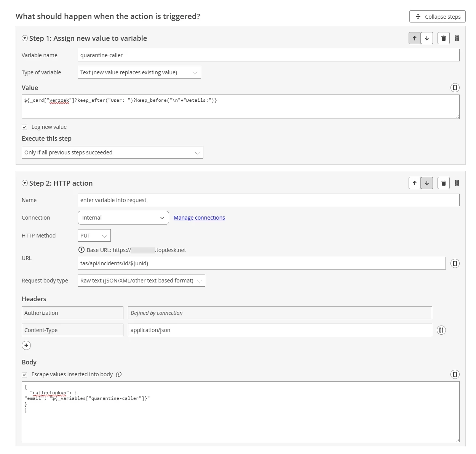Open Manage connections link

(199, 218)
